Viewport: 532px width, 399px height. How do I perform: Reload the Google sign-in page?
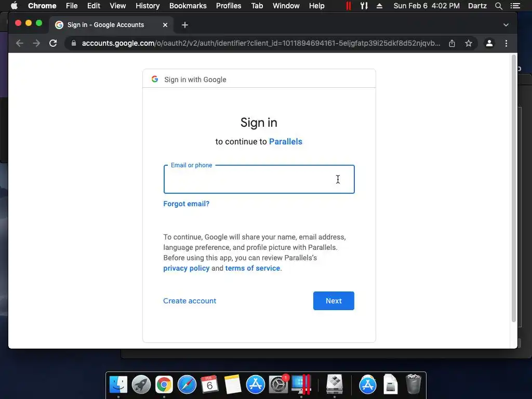[x=53, y=43]
